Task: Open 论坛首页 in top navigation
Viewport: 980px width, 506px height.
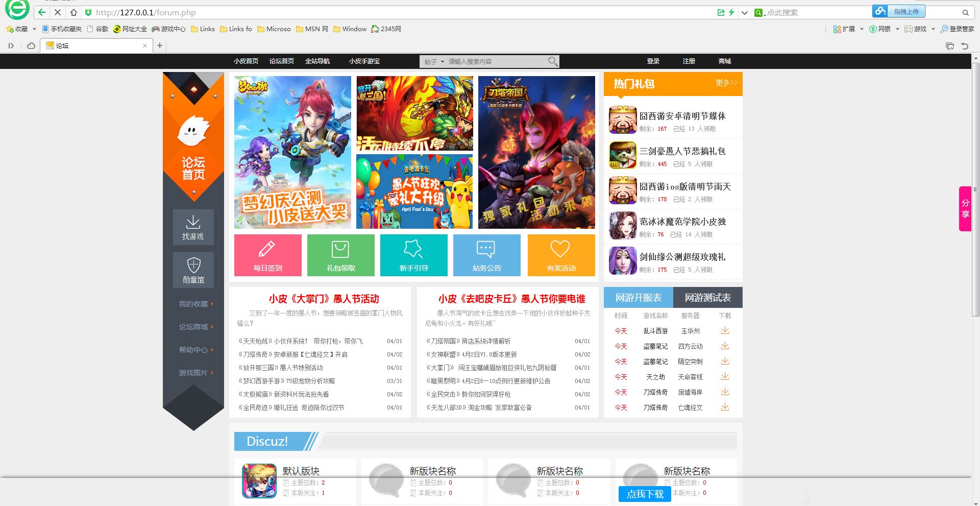Action: [x=282, y=61]
